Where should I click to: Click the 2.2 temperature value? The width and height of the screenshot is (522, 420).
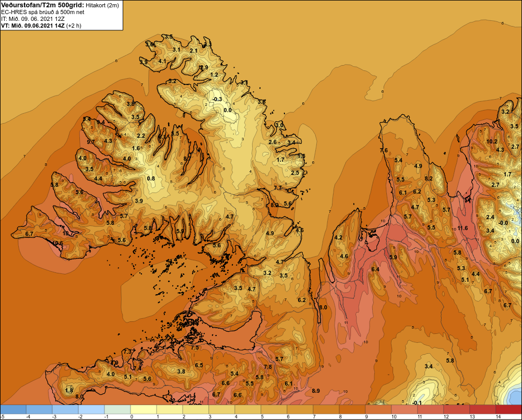coord(141,136)
